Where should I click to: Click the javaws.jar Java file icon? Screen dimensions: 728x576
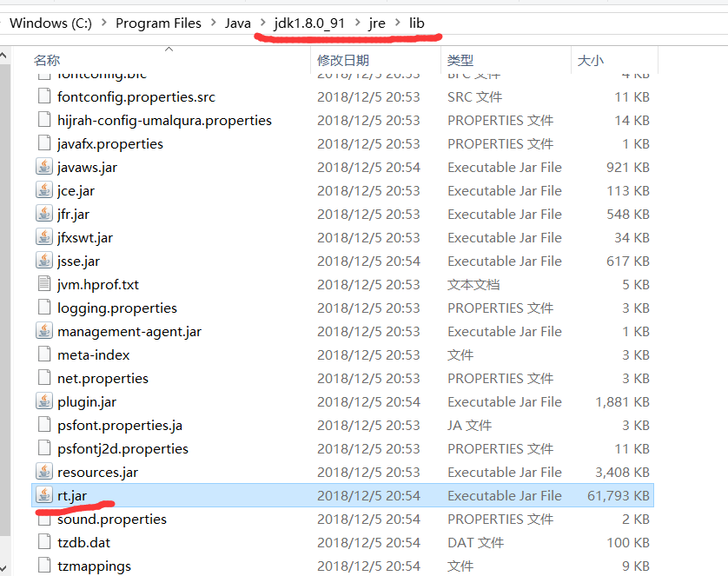44,167
